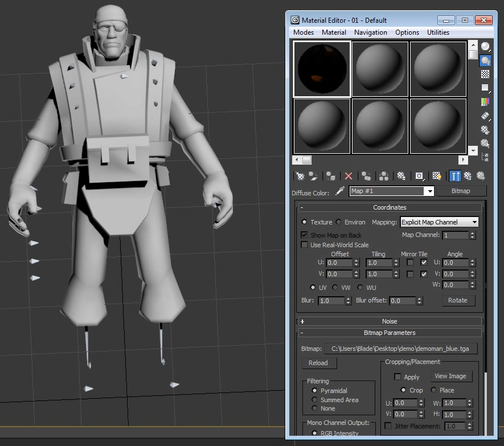504x446 pixels.
Task: Click the View Image button
Action: pos(450,376)
